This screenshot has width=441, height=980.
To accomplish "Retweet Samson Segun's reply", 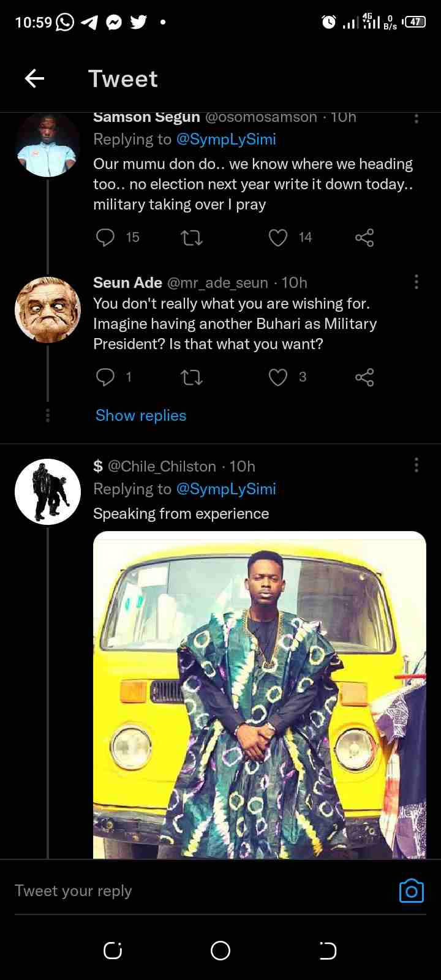I will tap(192, 237).
